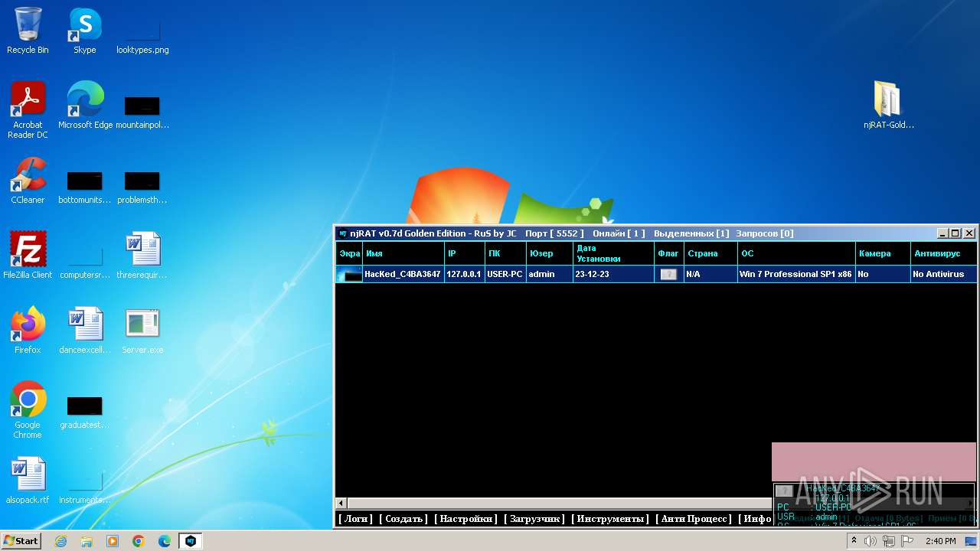Open the Action Center flag icon
Viewport: 980px width, 551px height.
point(907,541)
